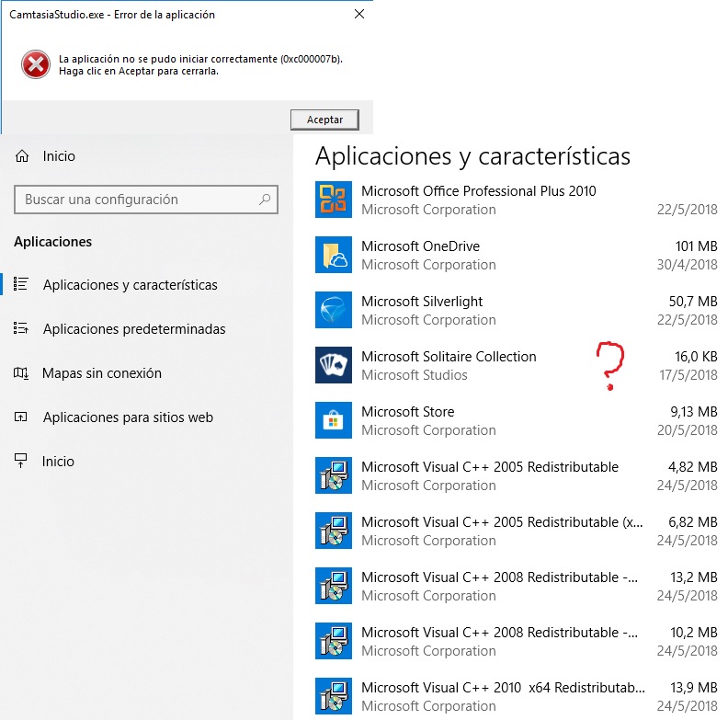
Task: Select the Microsoft Store app icon
Action: pos(334,420)
